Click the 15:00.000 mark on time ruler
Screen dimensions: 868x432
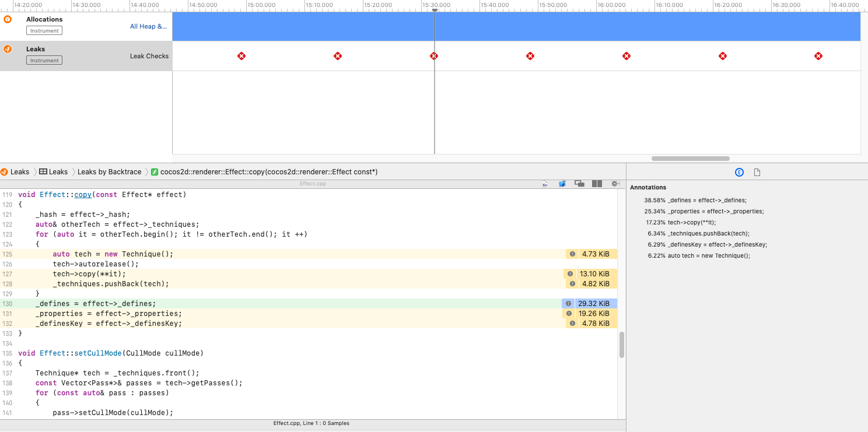click(261, 5)
